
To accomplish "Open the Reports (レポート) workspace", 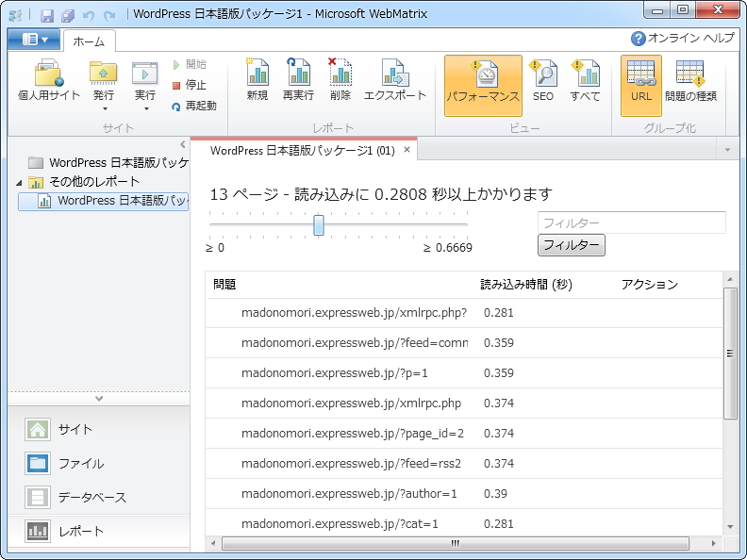I will tap(99, 532).
